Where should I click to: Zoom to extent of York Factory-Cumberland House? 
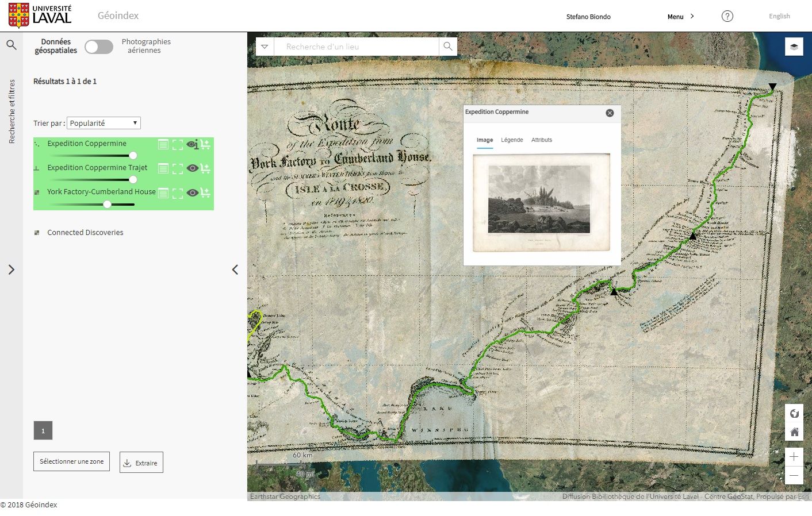pyautogui.click(x=178, y=192)
